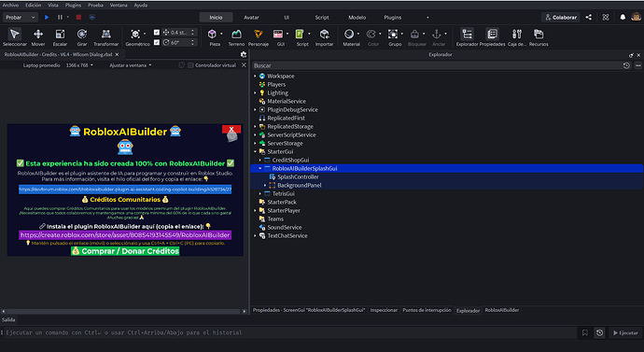Open the user avatar profile
Viewport: 644px width, 352px height.
636,17
